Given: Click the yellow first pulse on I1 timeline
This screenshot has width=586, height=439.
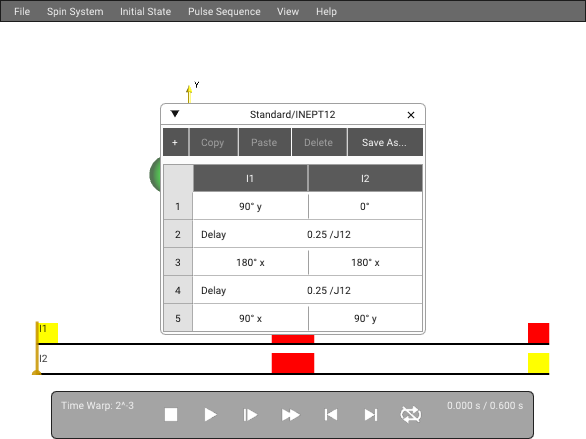Looking at the screenshot, I should pos(48,333).
